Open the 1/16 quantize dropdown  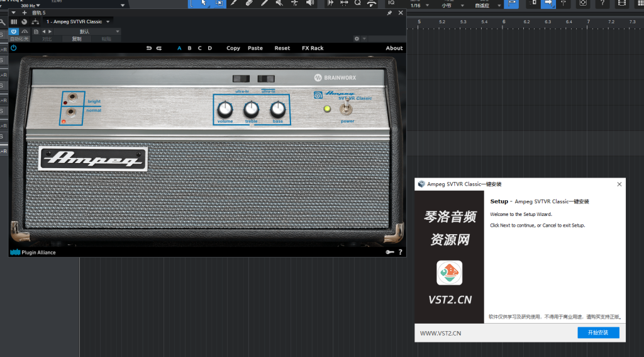pos(419,5)
